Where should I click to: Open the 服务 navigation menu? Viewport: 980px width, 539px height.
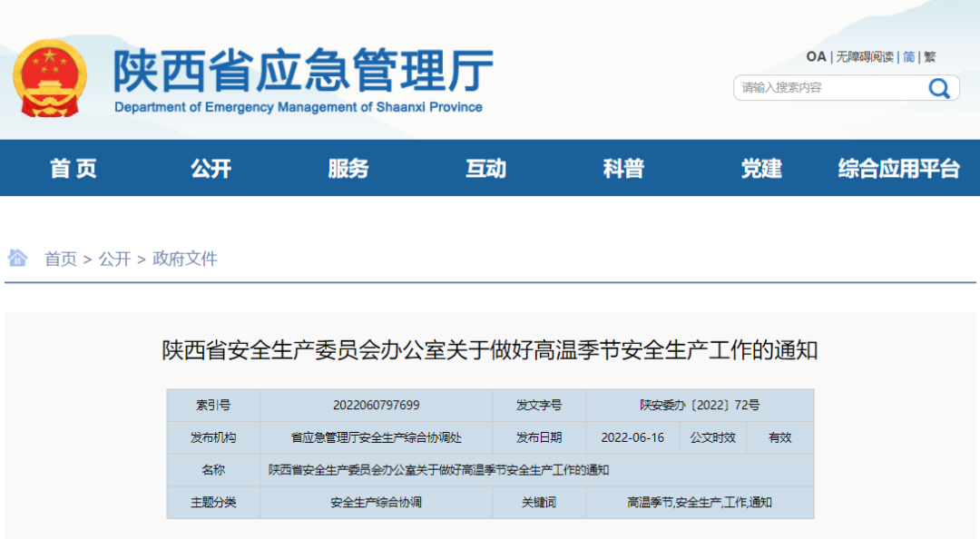click(348, 168)
